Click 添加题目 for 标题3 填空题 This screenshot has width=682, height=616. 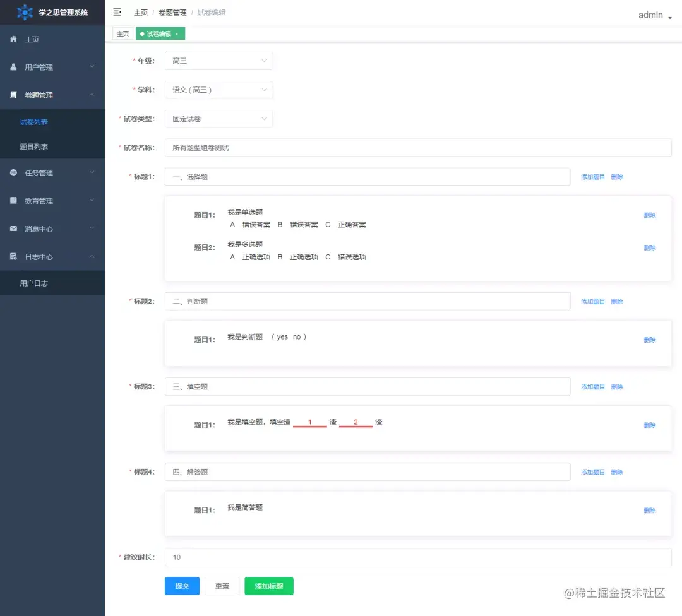click(592, 386)
